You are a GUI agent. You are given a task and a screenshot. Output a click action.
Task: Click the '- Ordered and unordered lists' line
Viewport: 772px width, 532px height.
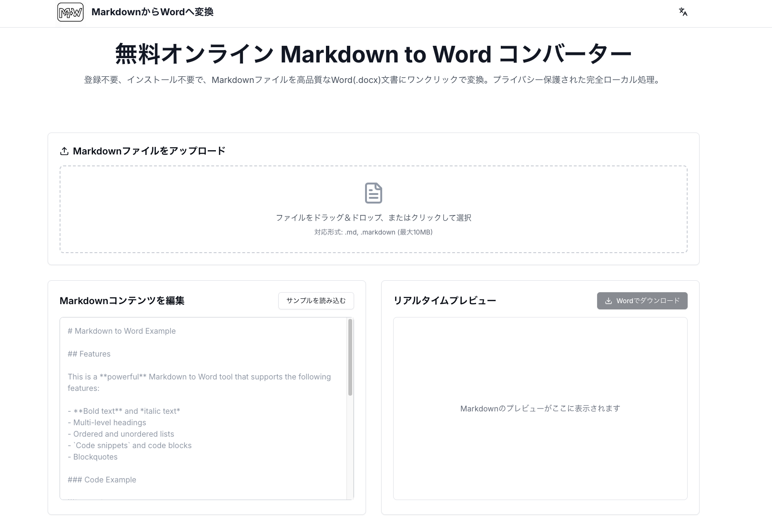[x=121, y=434]
